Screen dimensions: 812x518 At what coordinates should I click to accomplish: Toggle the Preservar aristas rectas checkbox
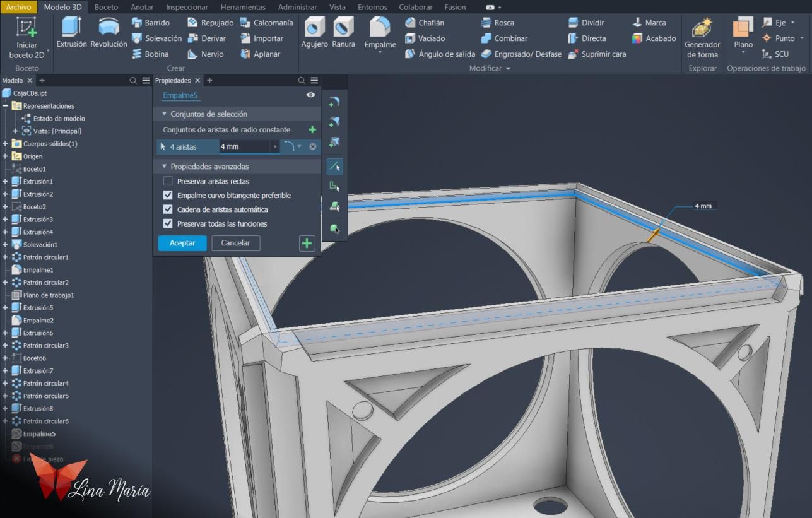tap(168, 181)
